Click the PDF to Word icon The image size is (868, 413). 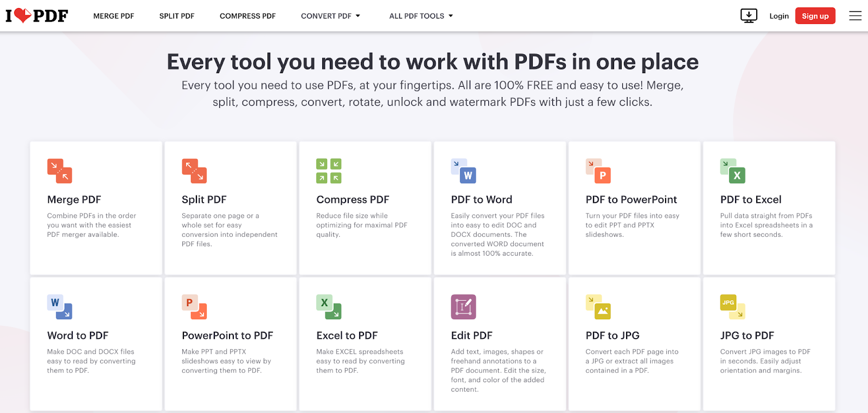point(463,171)
